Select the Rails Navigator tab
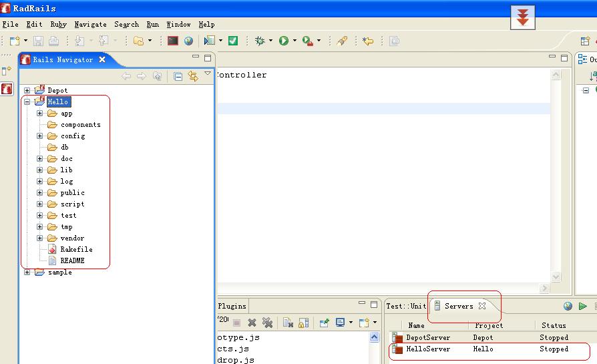The width and height of the screenshot is (597, 364). point(63,60)
